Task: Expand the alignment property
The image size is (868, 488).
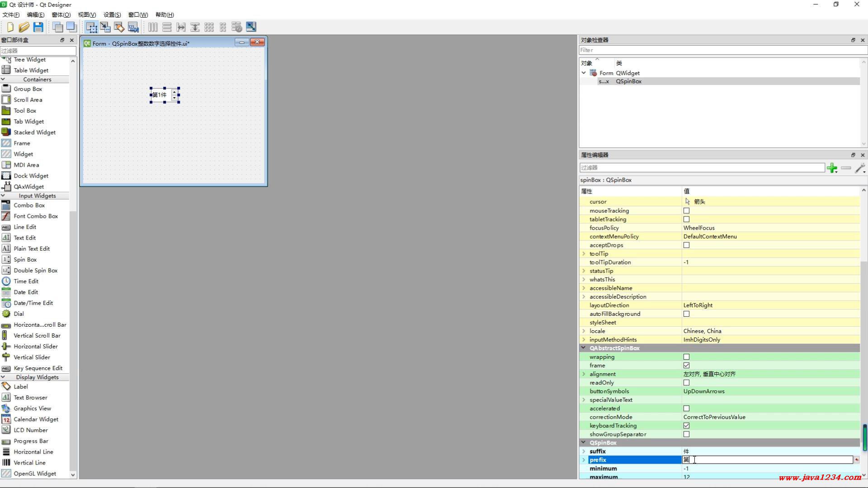Action: 584,374
